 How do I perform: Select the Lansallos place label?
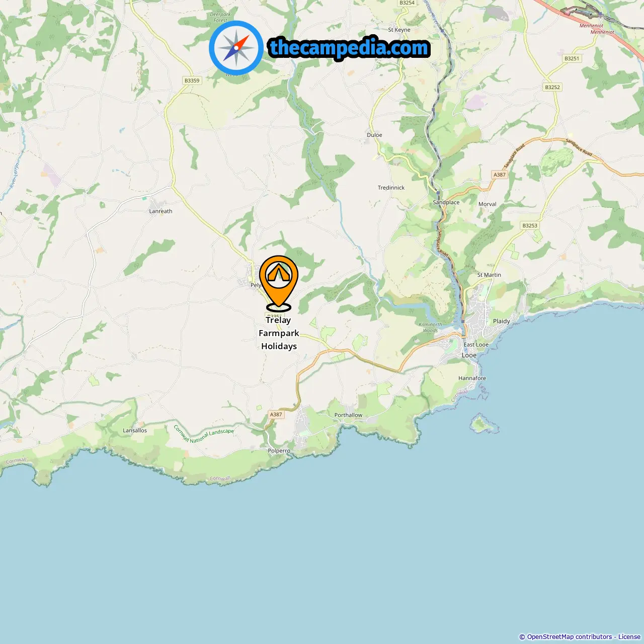(135, 430)
